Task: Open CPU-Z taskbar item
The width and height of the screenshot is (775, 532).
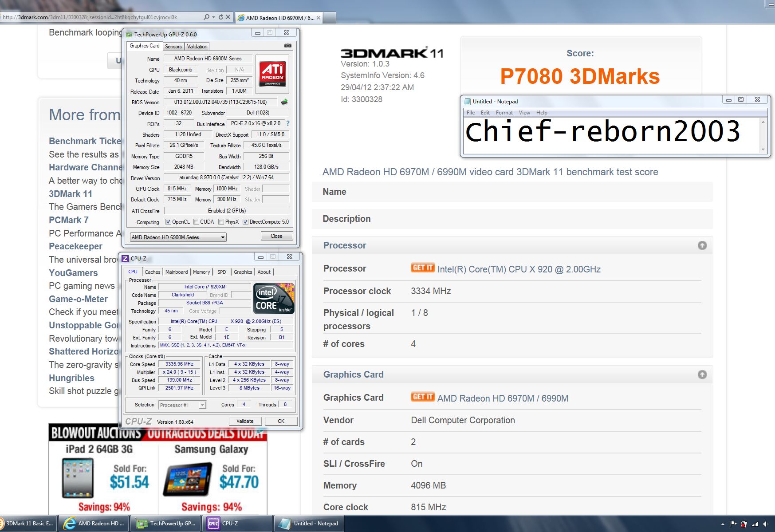Action: (x=238, y=524)
